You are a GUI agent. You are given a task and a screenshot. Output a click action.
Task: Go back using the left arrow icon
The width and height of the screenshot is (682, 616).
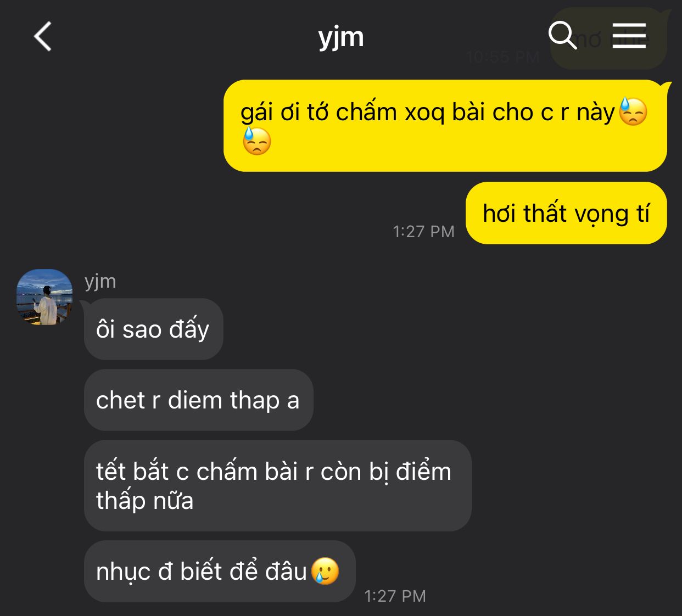(x=43, y=37)
